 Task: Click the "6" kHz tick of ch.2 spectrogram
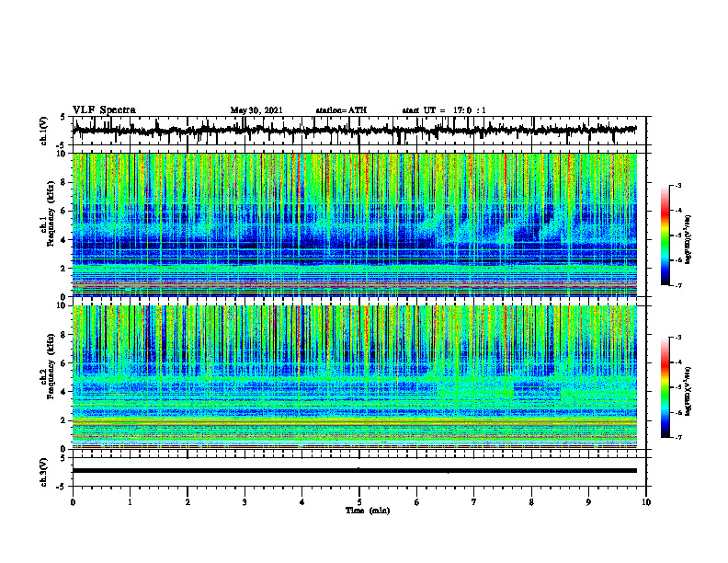[64, 363]
